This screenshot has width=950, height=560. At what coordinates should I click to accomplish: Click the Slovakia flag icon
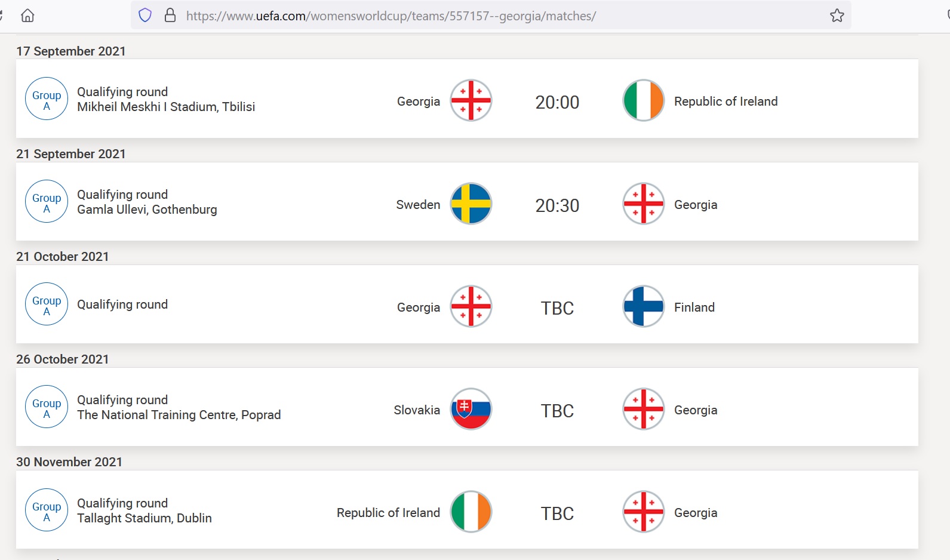pyautogui.click(x=471, y=409)
